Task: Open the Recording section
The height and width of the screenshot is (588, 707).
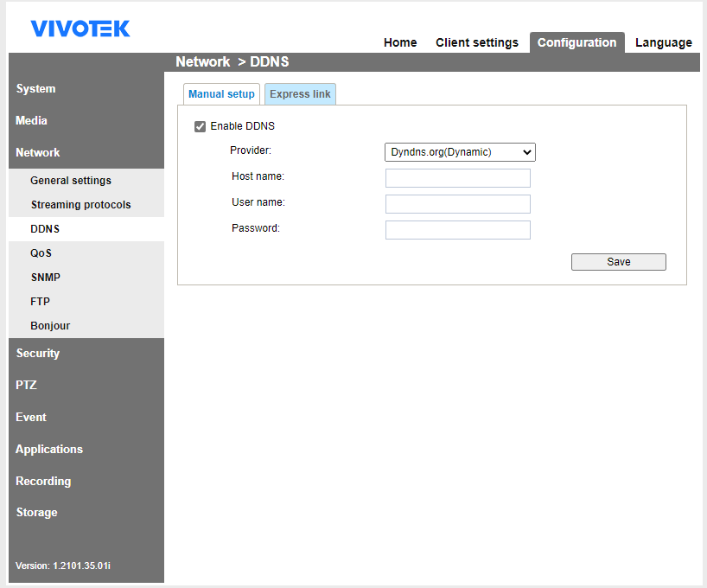Action: tap(43, 481)
